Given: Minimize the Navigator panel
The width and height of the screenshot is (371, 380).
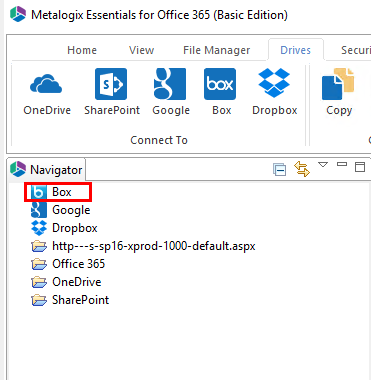Looking at the screenshot, I should tap(342, 164).
